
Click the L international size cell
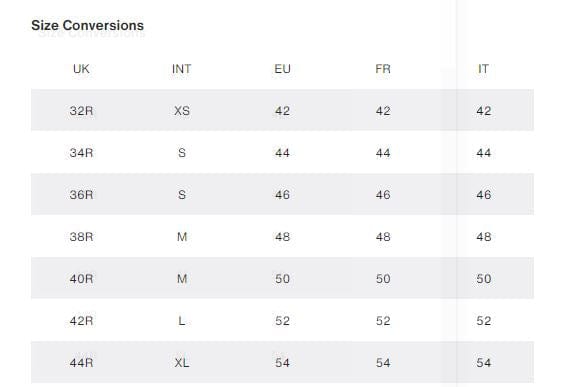pyautogui.click(x=182, y=321)
